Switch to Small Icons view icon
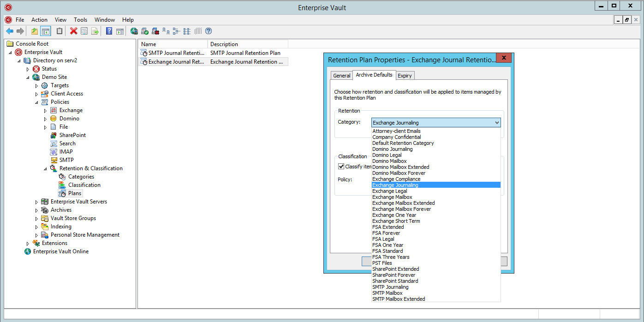This screenshot has height=322, width=644. click(176, 31)
